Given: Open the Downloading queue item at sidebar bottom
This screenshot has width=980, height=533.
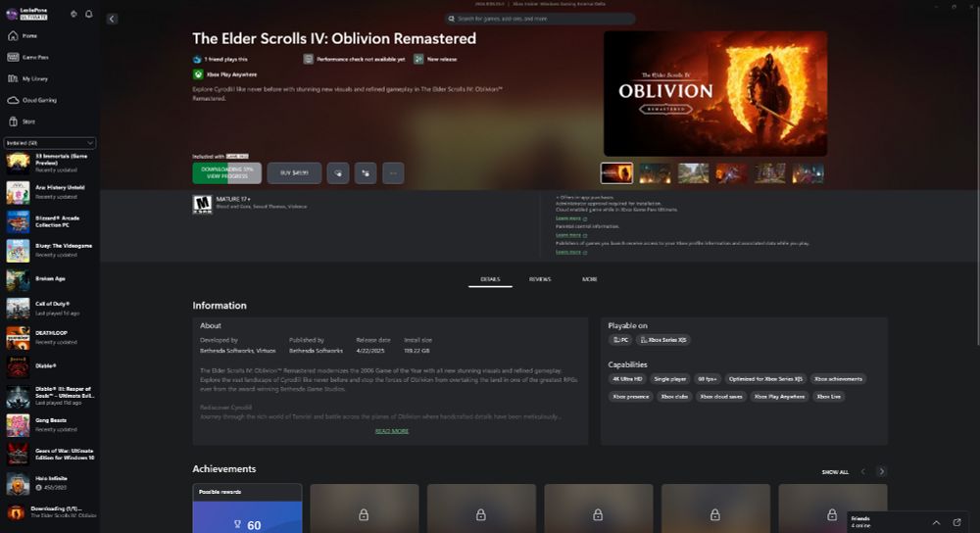Looking at the screenshot, I should click(50, 512).
